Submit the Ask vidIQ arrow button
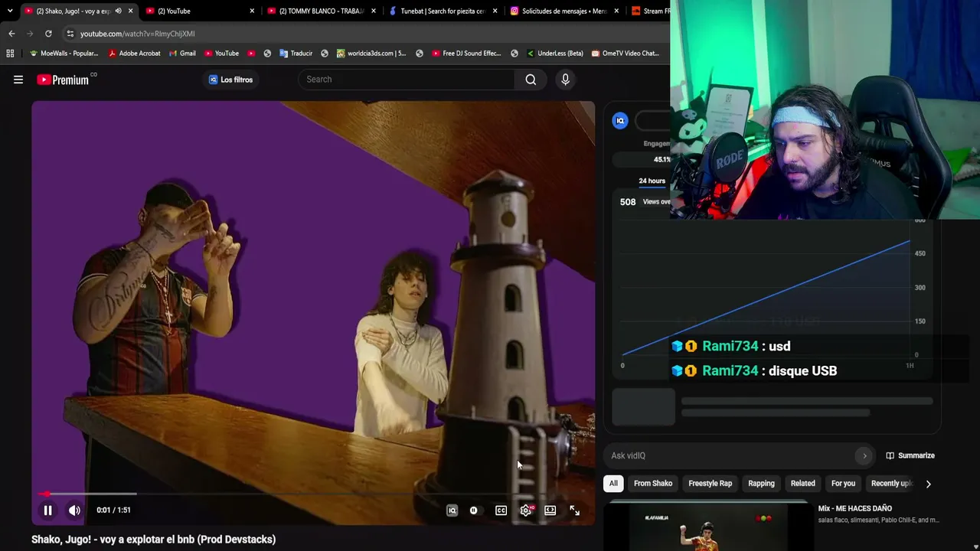The width and height of the screenshot is (980, 551). [x=864, y=456]
